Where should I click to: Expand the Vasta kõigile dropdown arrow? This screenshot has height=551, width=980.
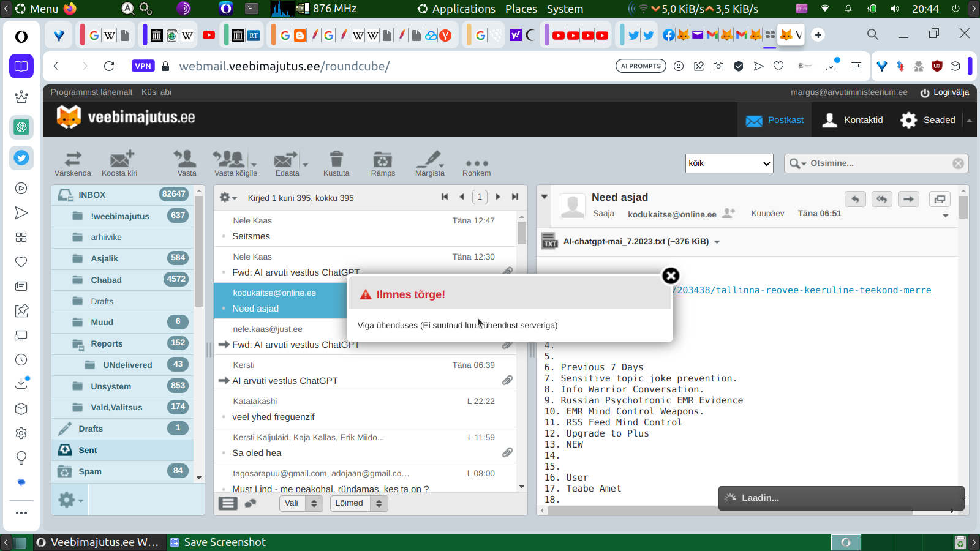point(254,164)
